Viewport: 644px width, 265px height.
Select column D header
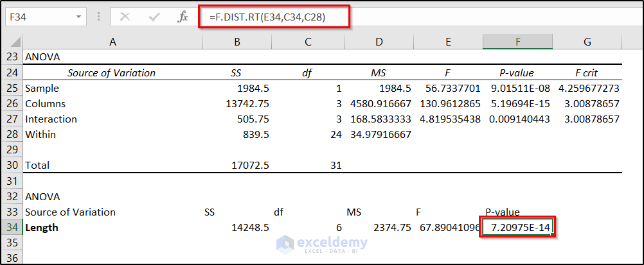[379, 42]
